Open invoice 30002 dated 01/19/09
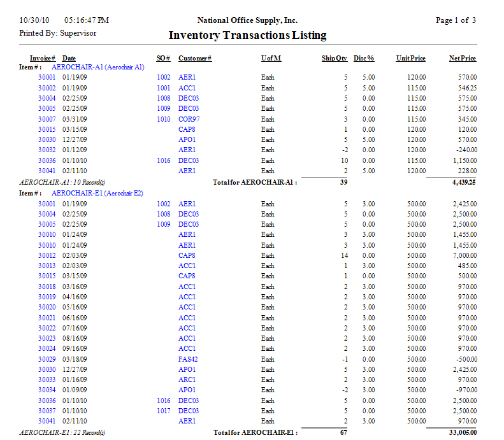The height and width of the screenshot is (440, 504). tap(47, 88)
